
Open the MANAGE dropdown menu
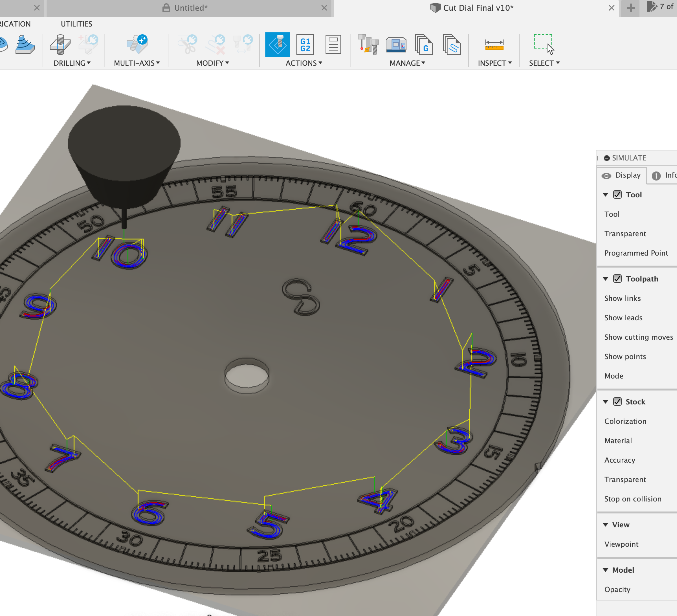point(407,63)
